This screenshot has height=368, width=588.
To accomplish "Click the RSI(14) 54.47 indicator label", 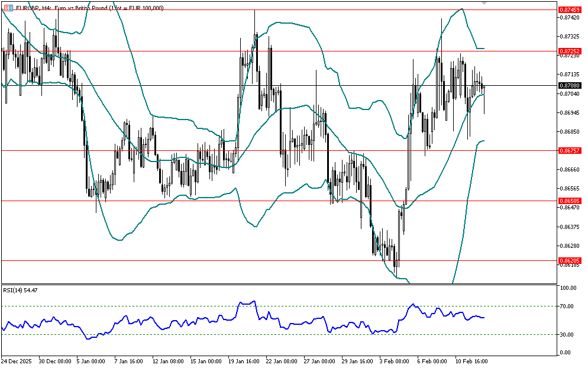I will pos(20,290).
